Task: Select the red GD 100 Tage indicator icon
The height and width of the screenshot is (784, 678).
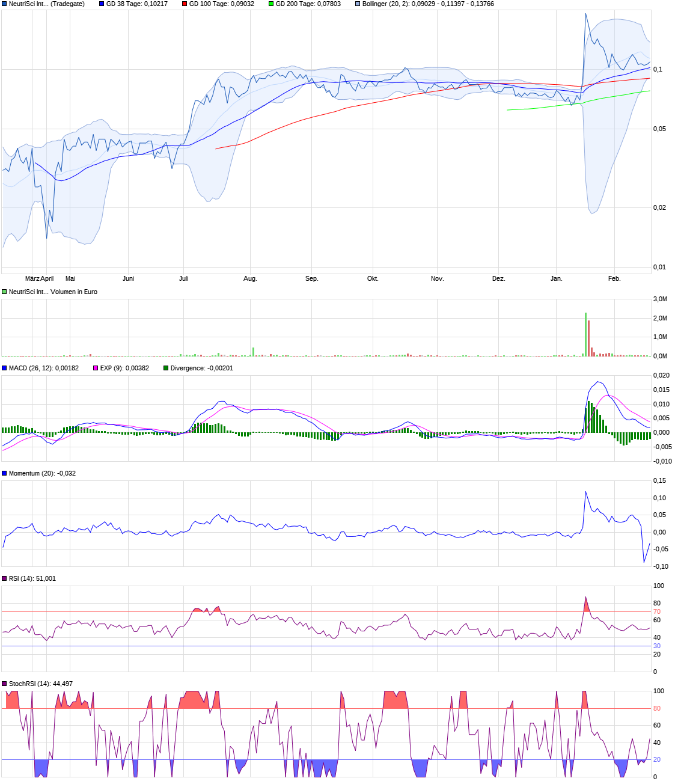Action: tap(183, 4)
